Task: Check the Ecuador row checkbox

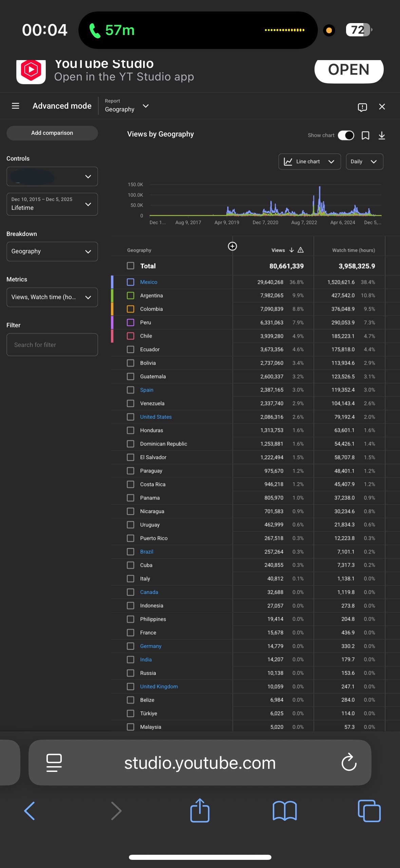Action: point(130,349)
